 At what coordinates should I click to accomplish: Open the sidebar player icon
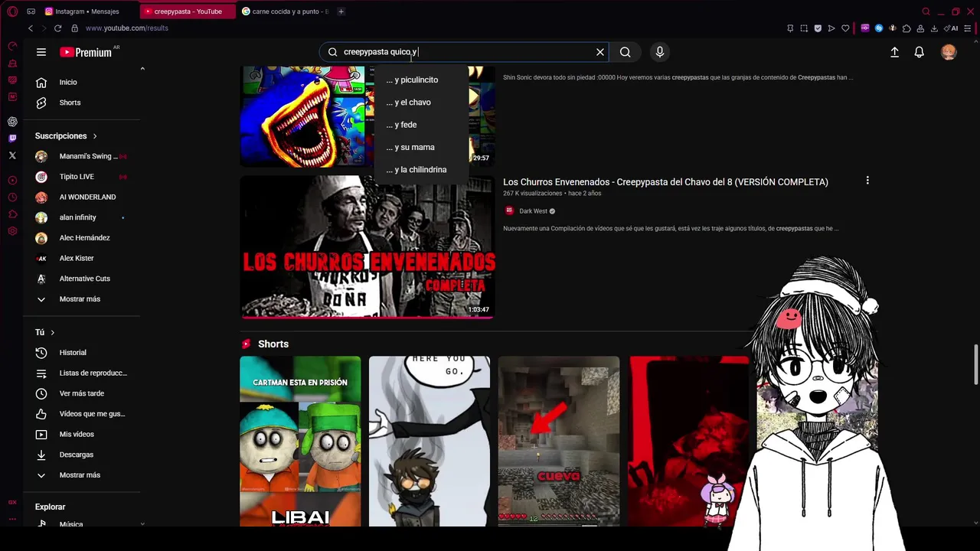(12, 181)
